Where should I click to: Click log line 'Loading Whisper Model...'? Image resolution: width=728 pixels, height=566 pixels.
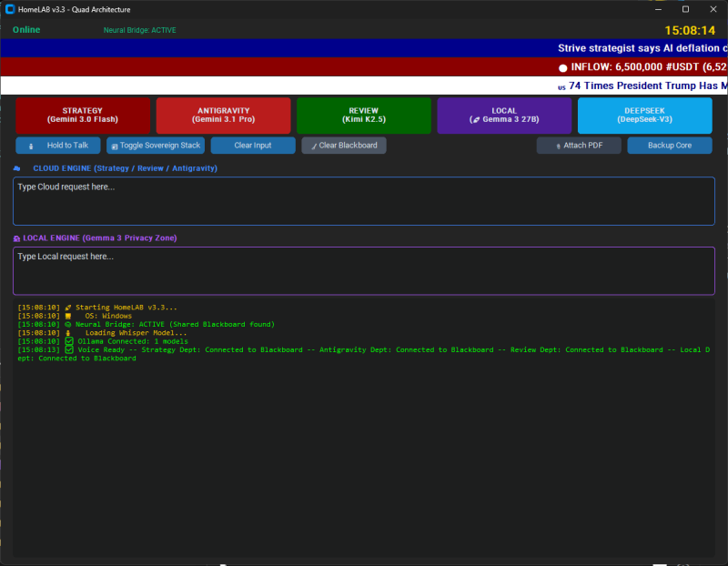pos(136,332)
